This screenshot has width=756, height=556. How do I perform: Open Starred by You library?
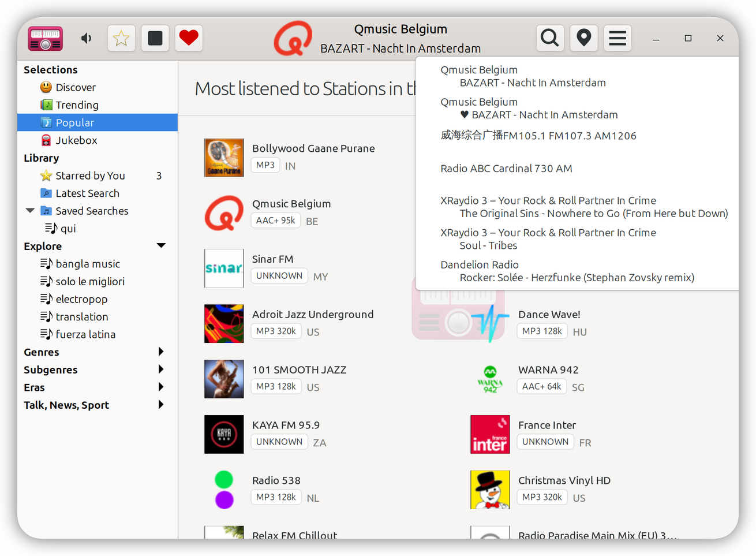[90, 176]
